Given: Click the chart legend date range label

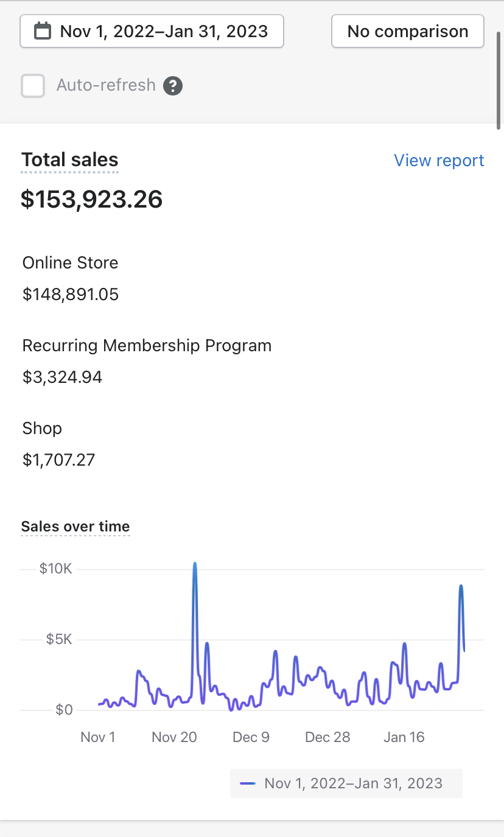Looking at the screenshot, I should tap(353, 783).
